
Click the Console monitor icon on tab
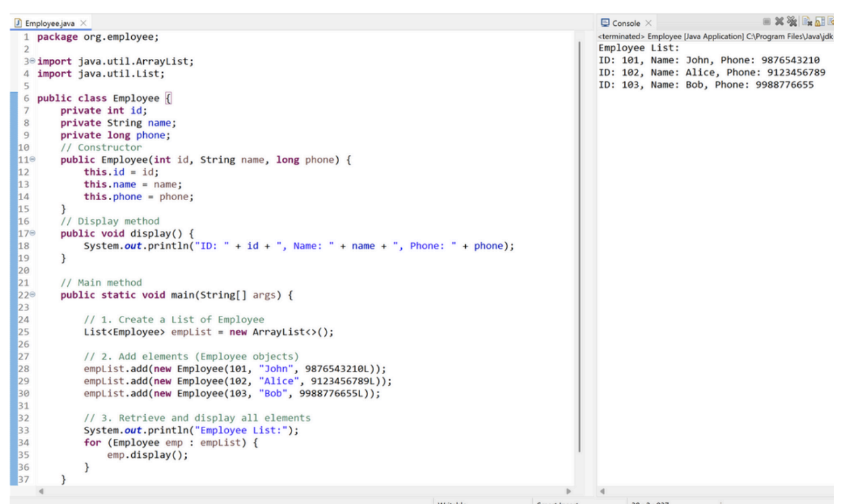click(605, 23)
